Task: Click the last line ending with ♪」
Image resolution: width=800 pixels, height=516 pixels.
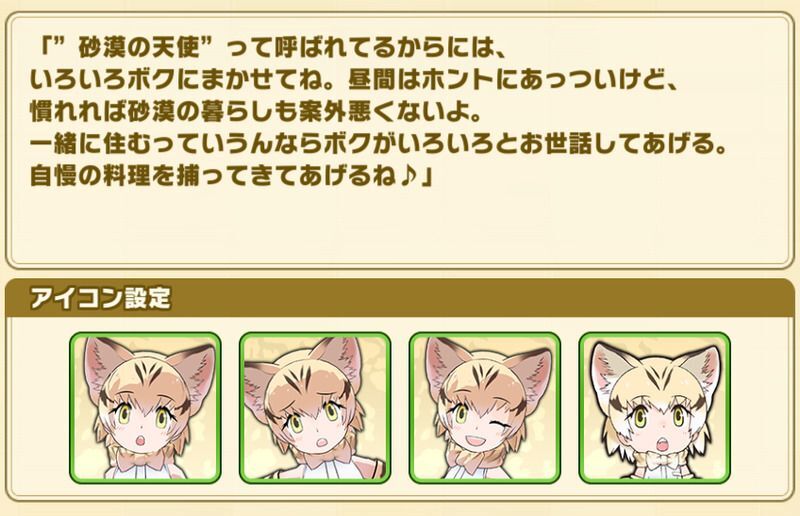Action: 232,176
